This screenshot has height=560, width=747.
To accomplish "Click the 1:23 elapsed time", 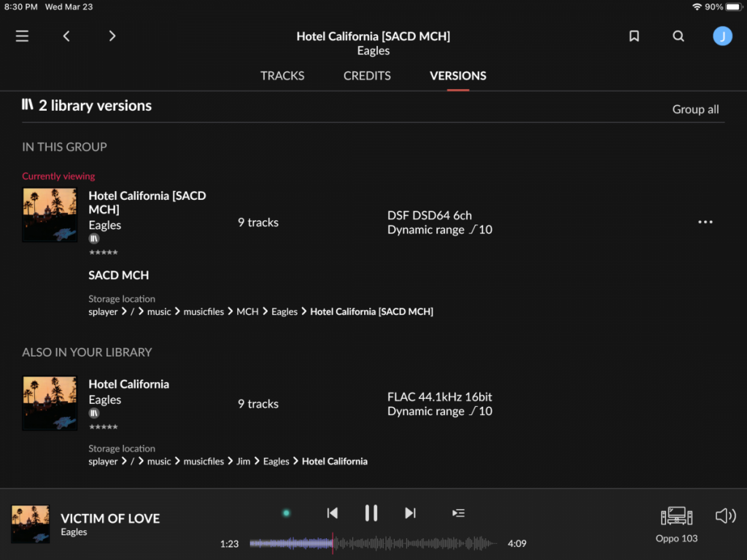I will [x=229, y=544].
